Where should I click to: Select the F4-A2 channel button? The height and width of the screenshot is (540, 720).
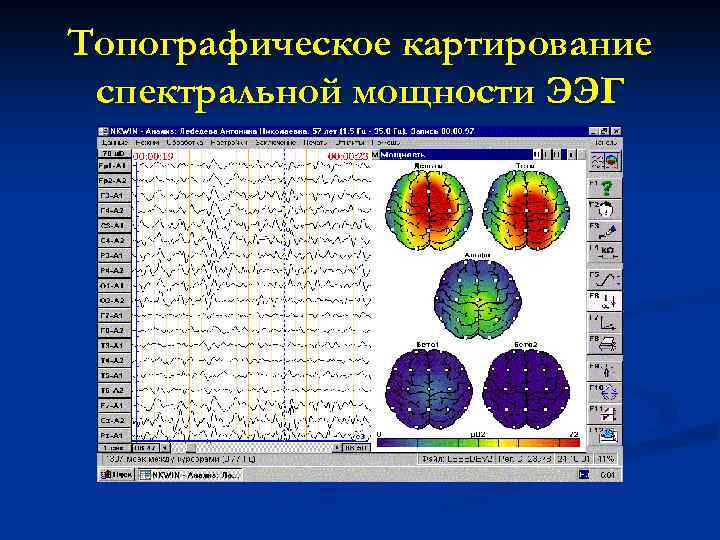(x=114, y=211)
